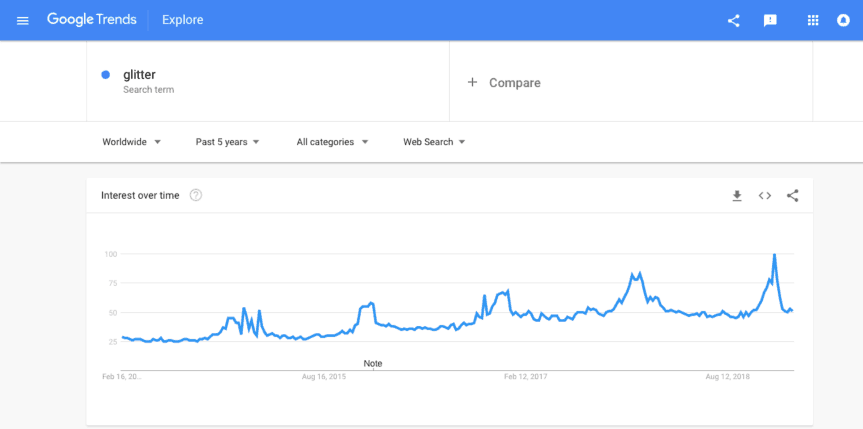Click the share icon in header
This screenshot has height=429, width=863.
pos(734,20)
